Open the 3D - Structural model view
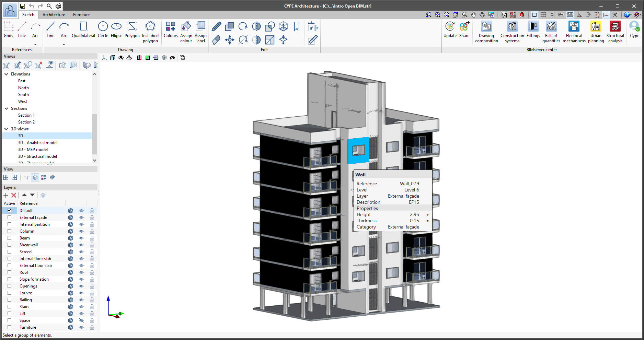 pos(37,156)
